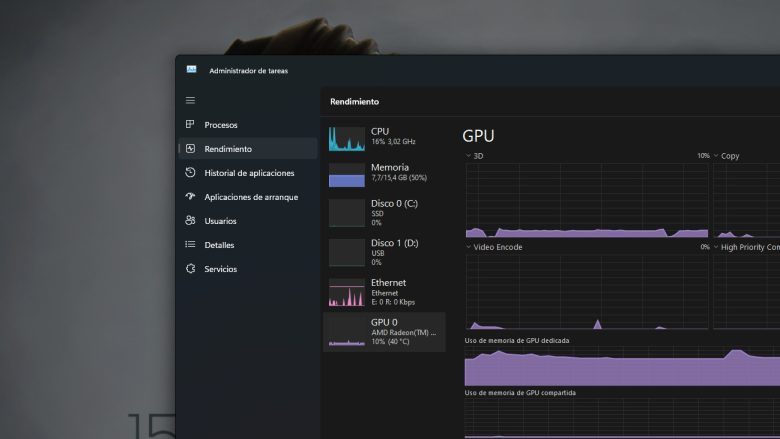Click the Detalles list icon
This screenshot has height=439, width=780.
190,245
